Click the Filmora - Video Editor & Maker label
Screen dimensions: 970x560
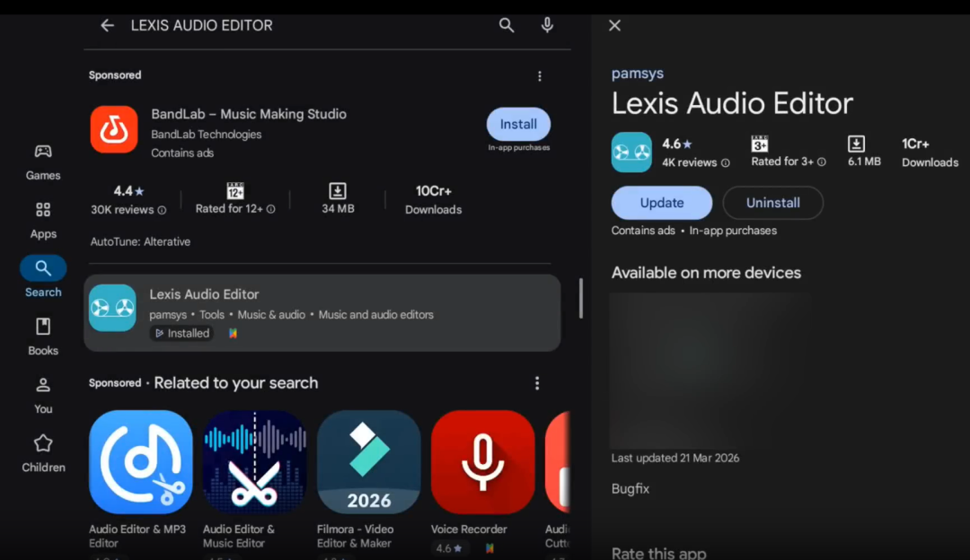355,536
